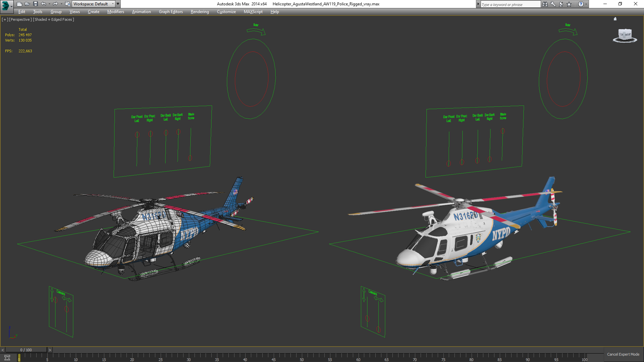644x362 pixels.
Task: Open the Animation menu
Action: (141, 12)
